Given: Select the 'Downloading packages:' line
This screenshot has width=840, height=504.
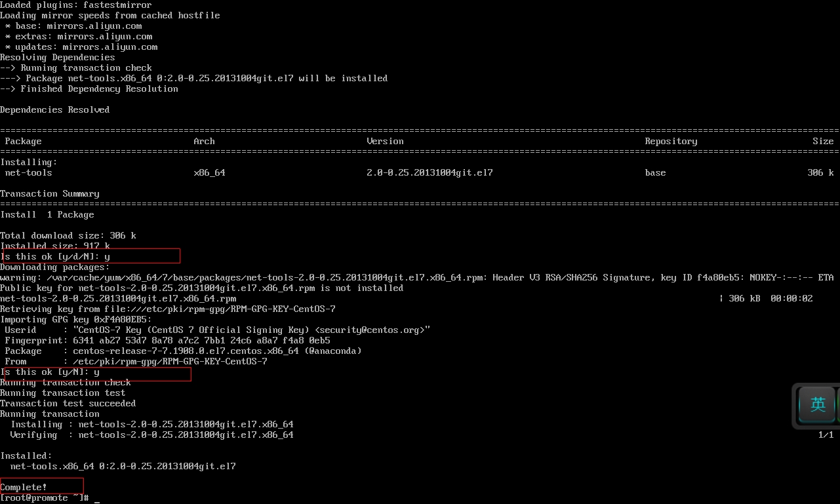Looking at the screenshot, I should pos(55,267).
